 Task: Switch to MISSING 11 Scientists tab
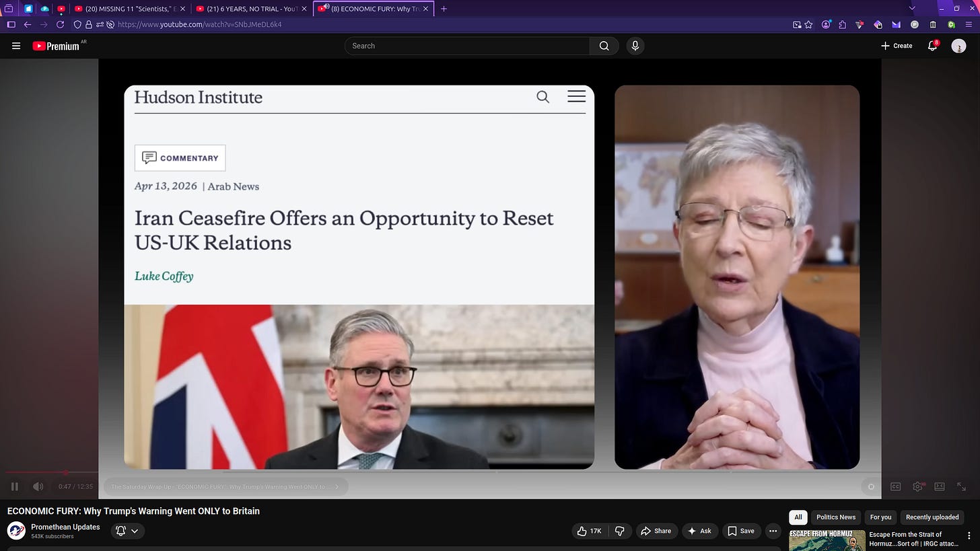coord(131,9)
